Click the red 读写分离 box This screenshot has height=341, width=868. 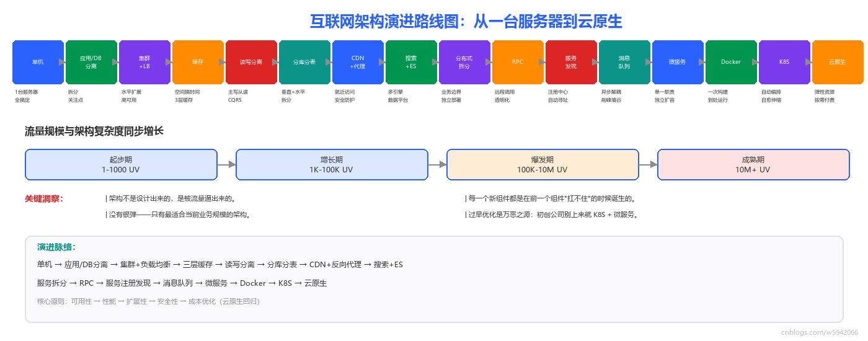pyautogui.click(x=251, y=62)
